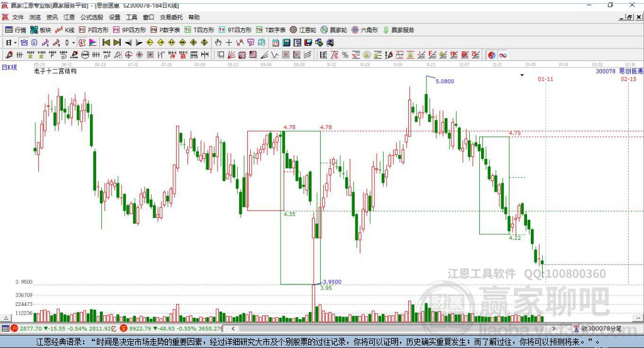This screenshot has height=348, width=644.
Task: Select the percent % tool
Action: (345, 55)
